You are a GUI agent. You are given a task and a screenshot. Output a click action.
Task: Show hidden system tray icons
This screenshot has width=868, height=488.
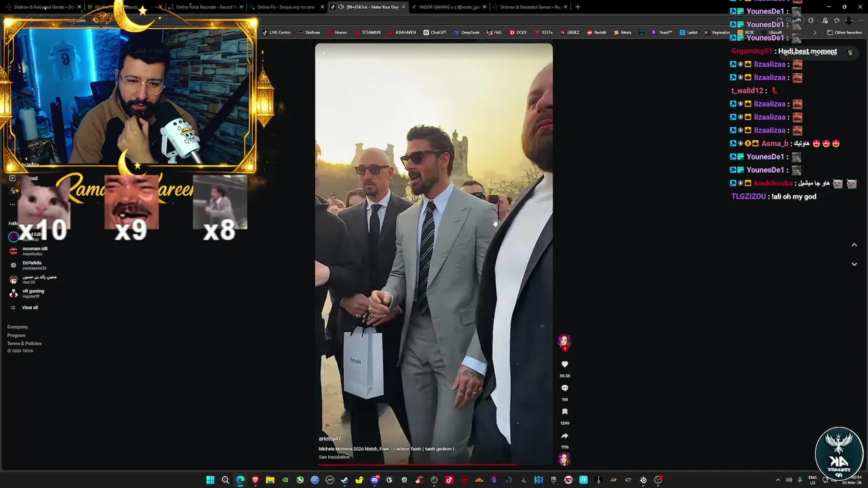tap(778, 480)
